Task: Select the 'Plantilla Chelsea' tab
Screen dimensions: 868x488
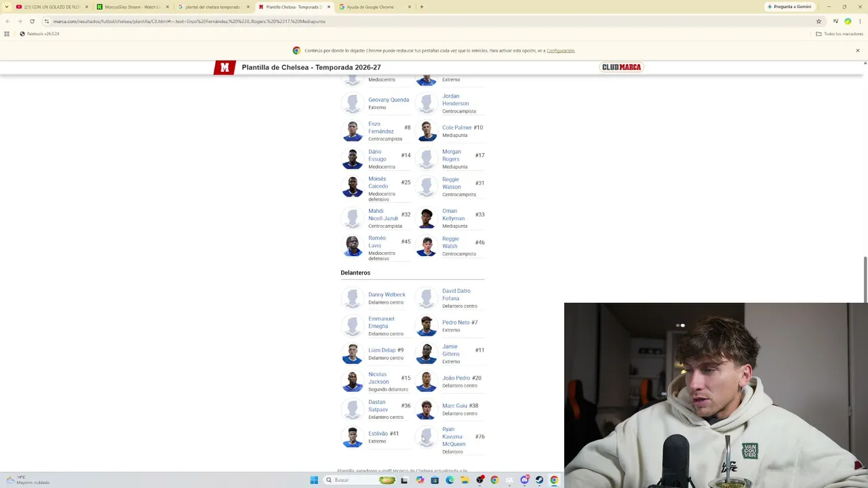Action: 294,7
